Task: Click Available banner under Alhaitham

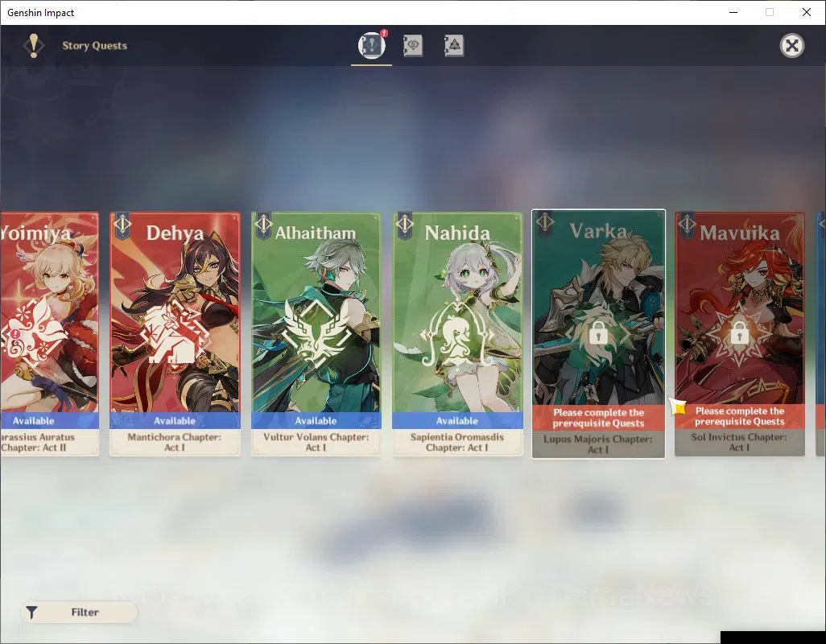Action: click(316, 421)
